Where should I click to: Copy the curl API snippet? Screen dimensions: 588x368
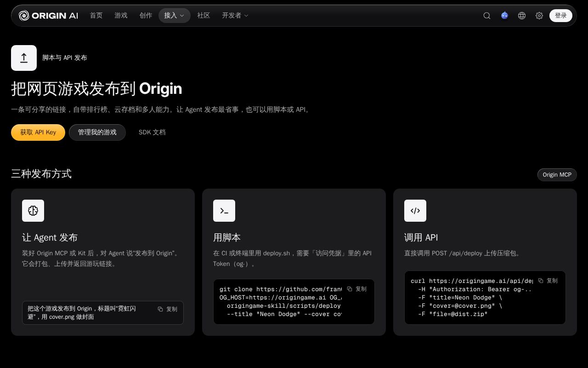click(548, 281)
